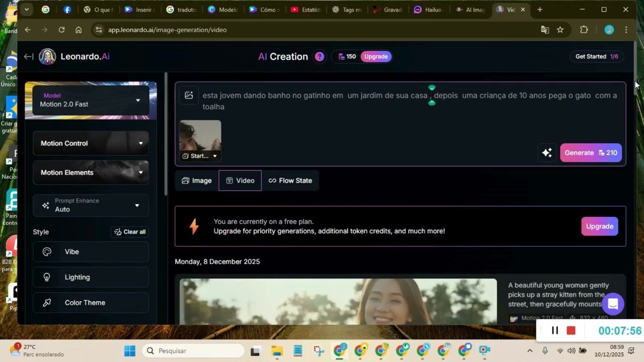Click the start frame image thumbnail
This screenshot has height=362, width=644.
pyautogui.click(x=200, y=135)
